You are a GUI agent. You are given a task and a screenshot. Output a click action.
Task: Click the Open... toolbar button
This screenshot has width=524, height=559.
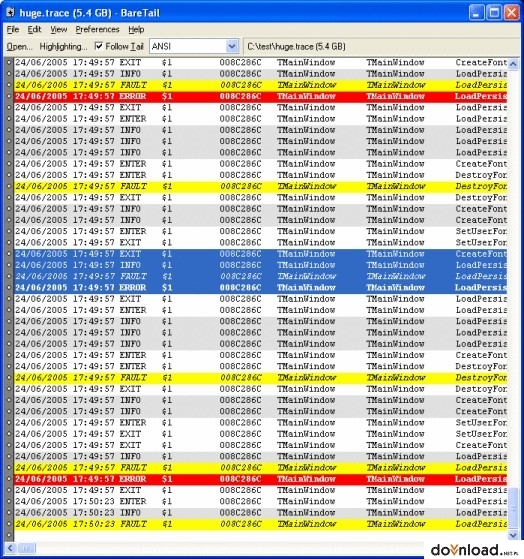[x=19, y=47]
